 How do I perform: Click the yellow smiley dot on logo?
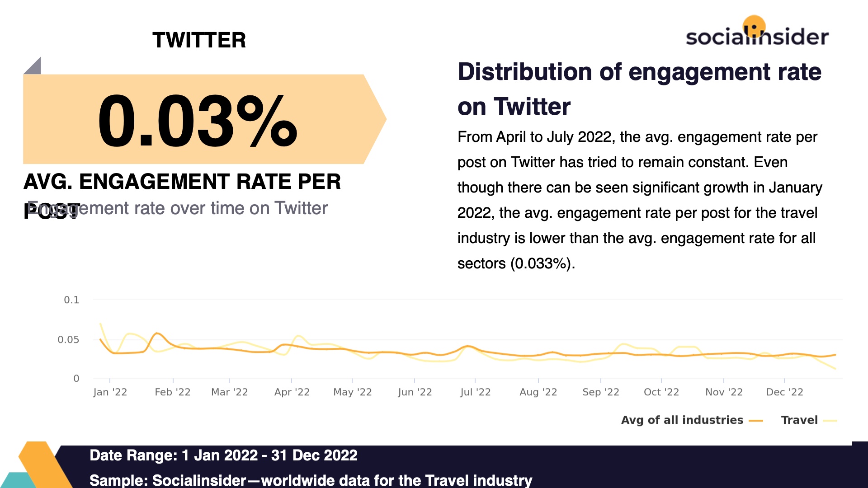tap(754, 26)
